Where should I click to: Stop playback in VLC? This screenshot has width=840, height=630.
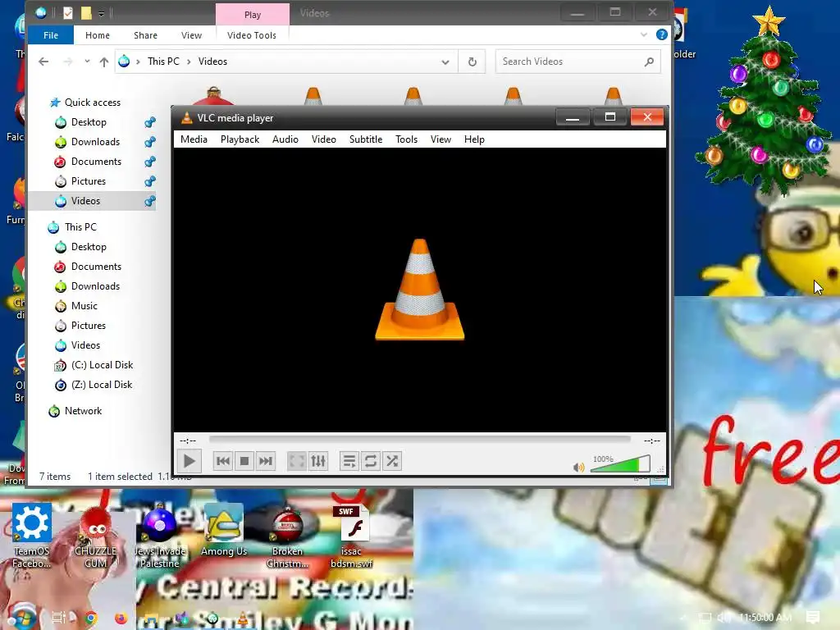(x=244, y=461)
